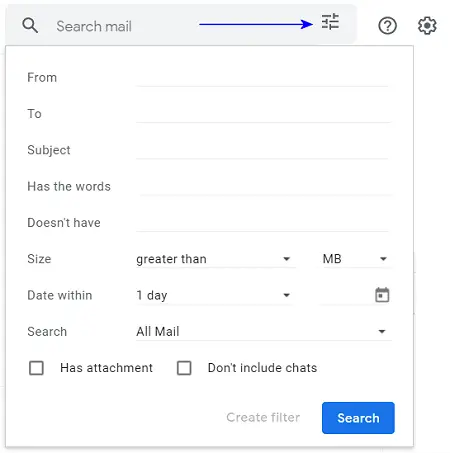Focus the Subject input field
This screenshot has width=450, height=453.
click(262, 150)
